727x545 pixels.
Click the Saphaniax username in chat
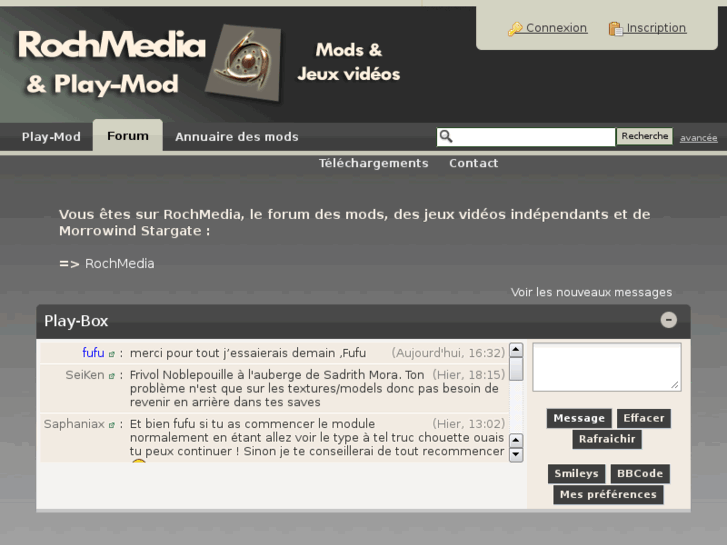point(74,424)
